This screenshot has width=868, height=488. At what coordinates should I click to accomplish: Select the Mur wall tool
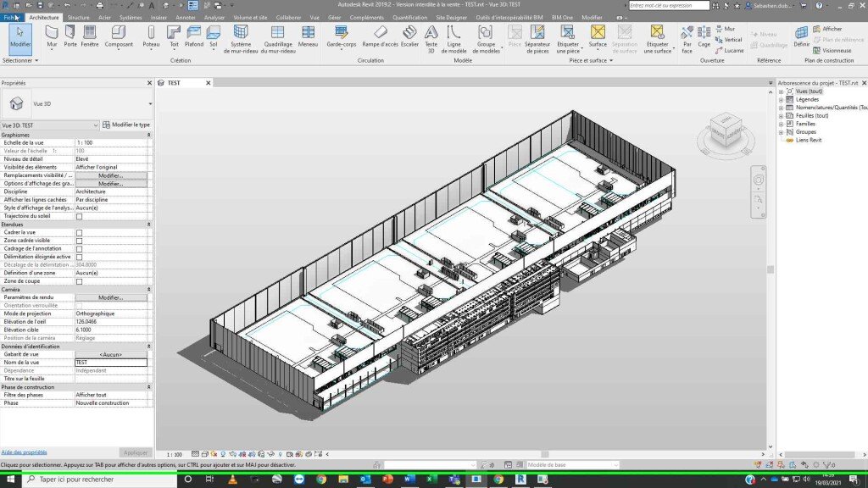(x=52, y=37)
